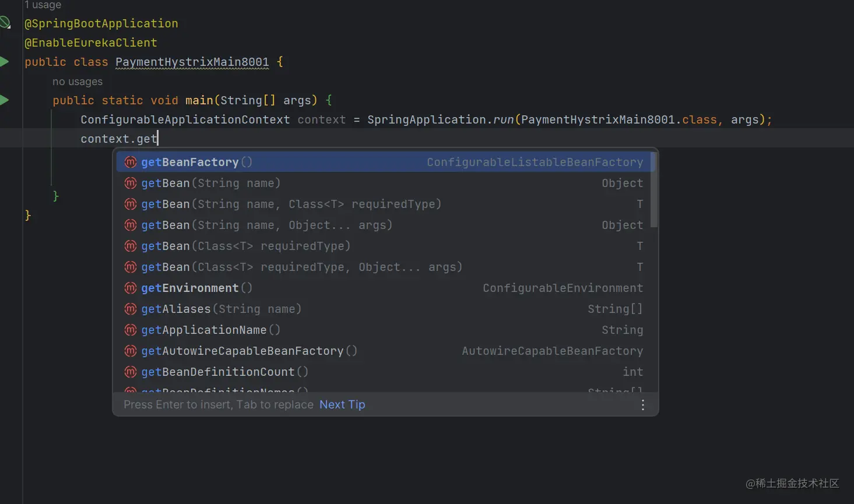Click PaymentHystrixMain8001.class argument in the run call
This screenshot has width=854, height=504.
619,119
